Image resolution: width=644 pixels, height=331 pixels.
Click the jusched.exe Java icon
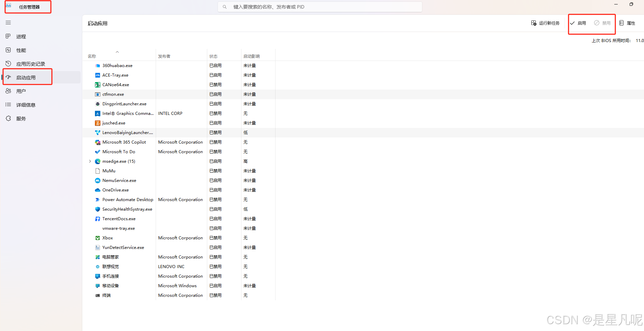(98, 123)
